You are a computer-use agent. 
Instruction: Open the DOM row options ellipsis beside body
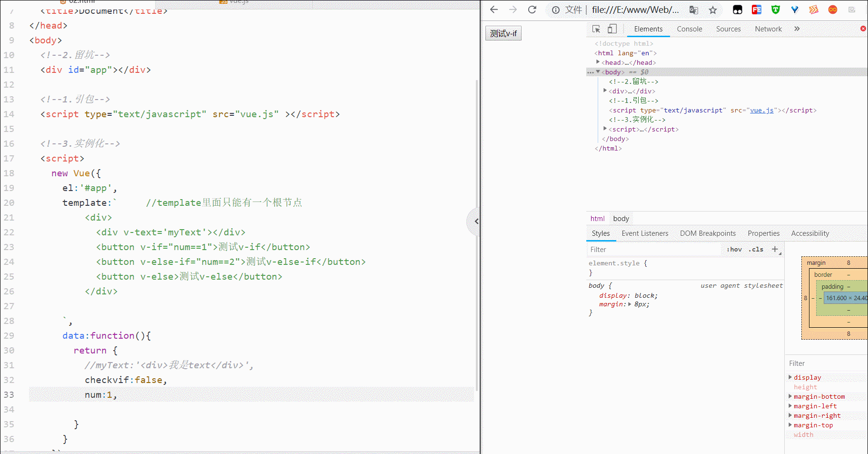(x=591, y=72)
